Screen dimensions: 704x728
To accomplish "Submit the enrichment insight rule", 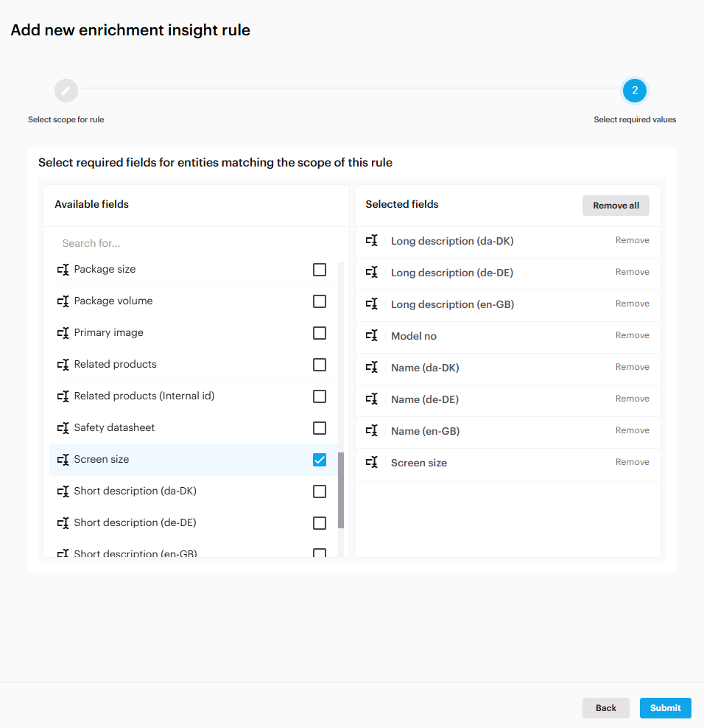I will click(665, 708).
